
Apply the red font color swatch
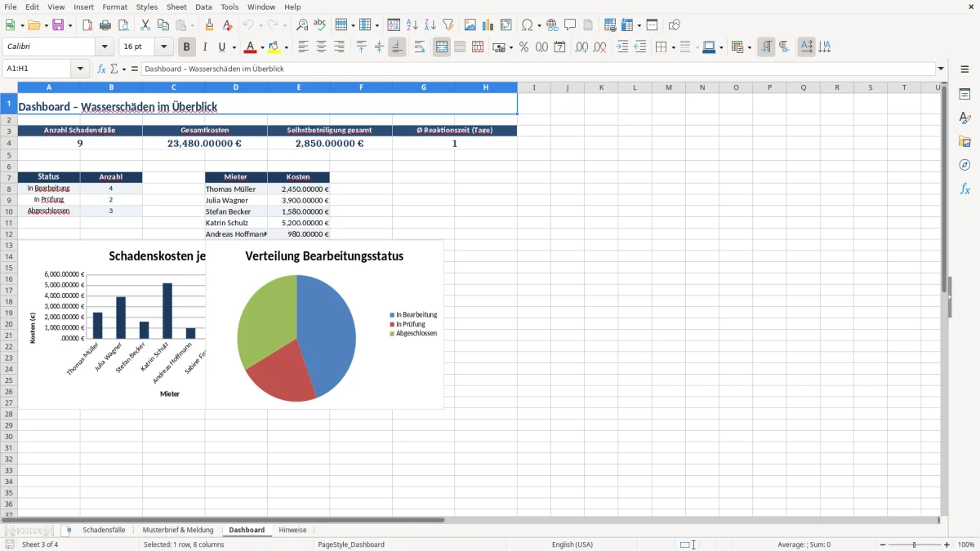[x=251, y=47]
